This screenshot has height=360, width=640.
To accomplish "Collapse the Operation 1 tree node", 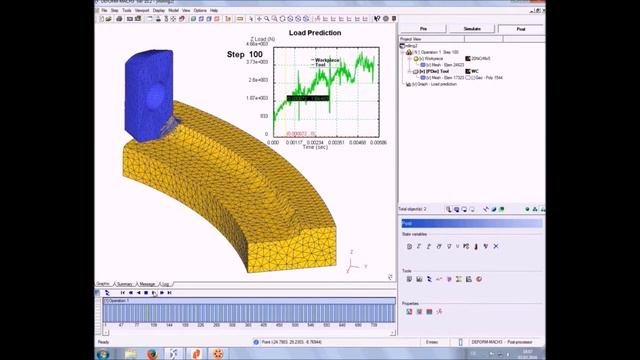I will (x=402, y=52).
